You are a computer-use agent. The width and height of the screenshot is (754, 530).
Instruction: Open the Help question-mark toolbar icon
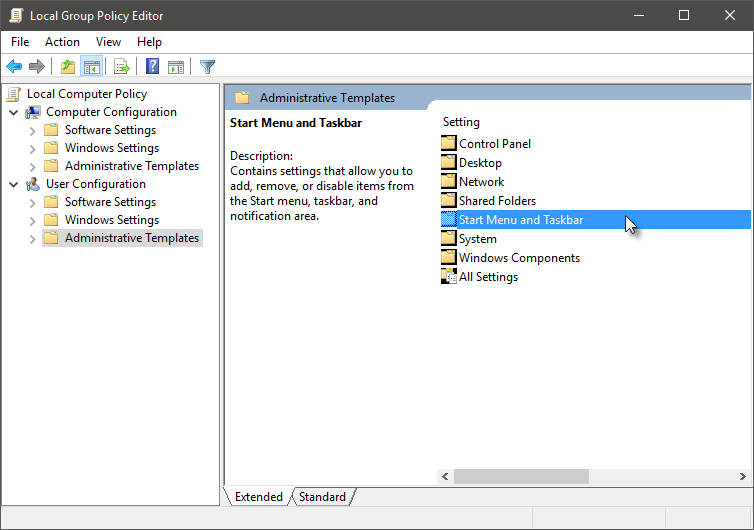(x=152, y=66)
